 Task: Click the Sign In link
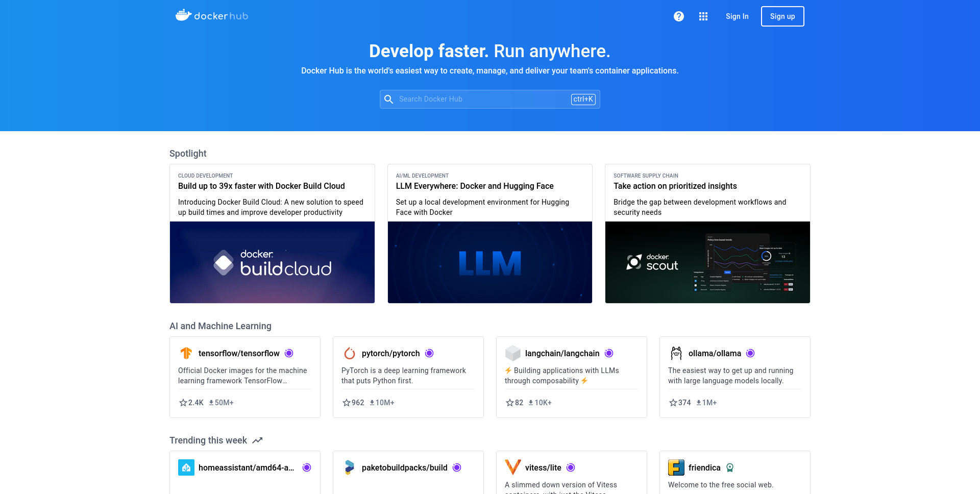737,16
